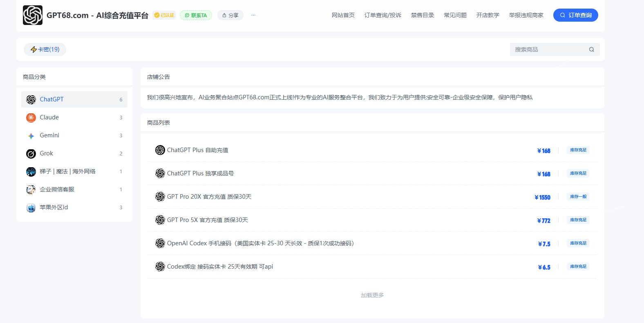Click the Gemini sparkle icon
644x323 pixels.
(31, 136)
